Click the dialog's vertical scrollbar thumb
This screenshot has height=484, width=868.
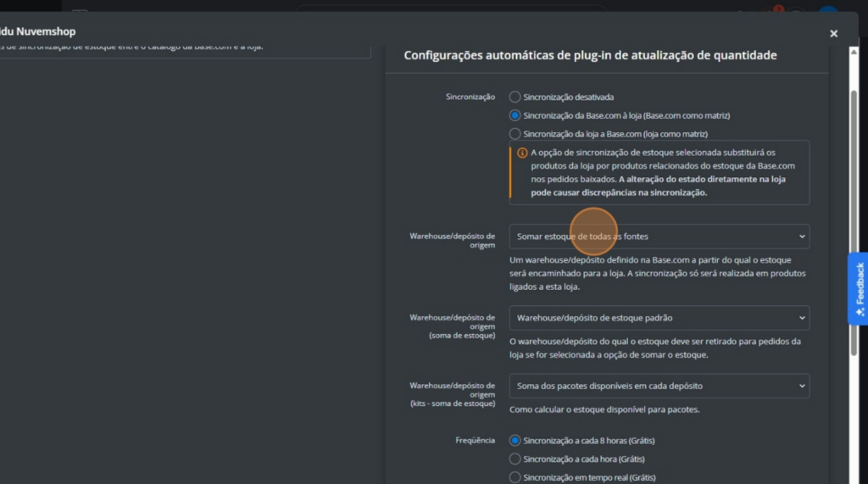pos(854,223)
